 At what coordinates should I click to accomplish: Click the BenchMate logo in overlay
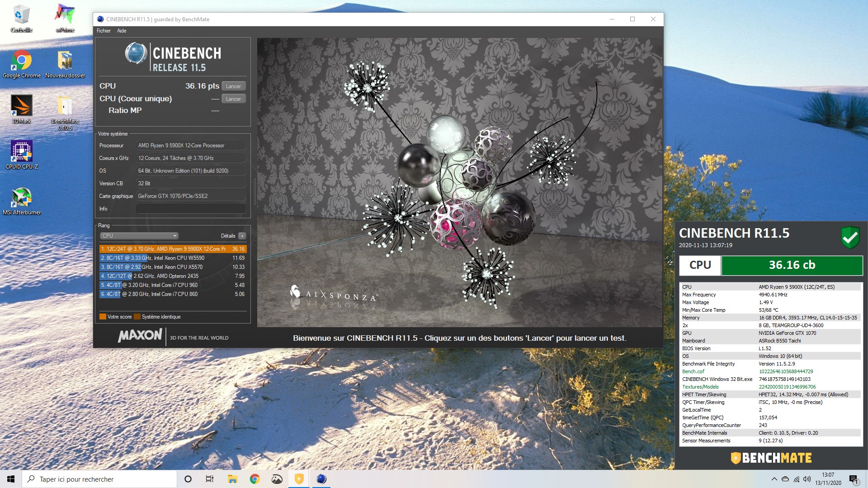[x=771, y=458]
